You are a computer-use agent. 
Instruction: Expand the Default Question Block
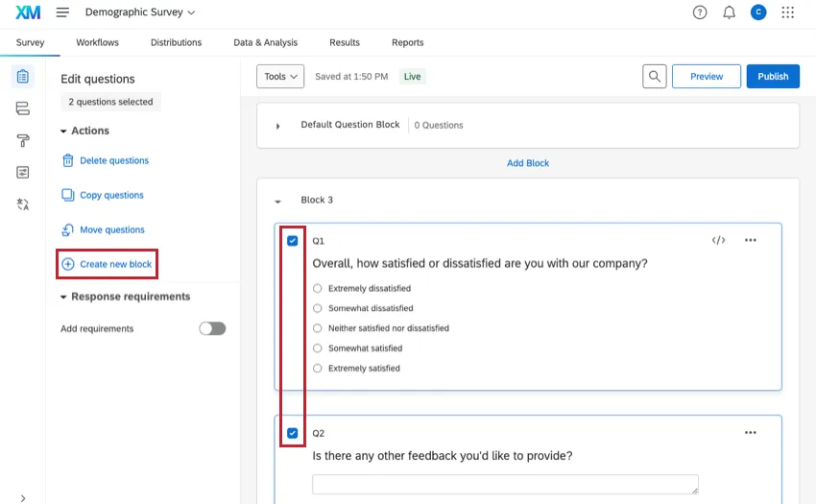[x=278, y=126]
